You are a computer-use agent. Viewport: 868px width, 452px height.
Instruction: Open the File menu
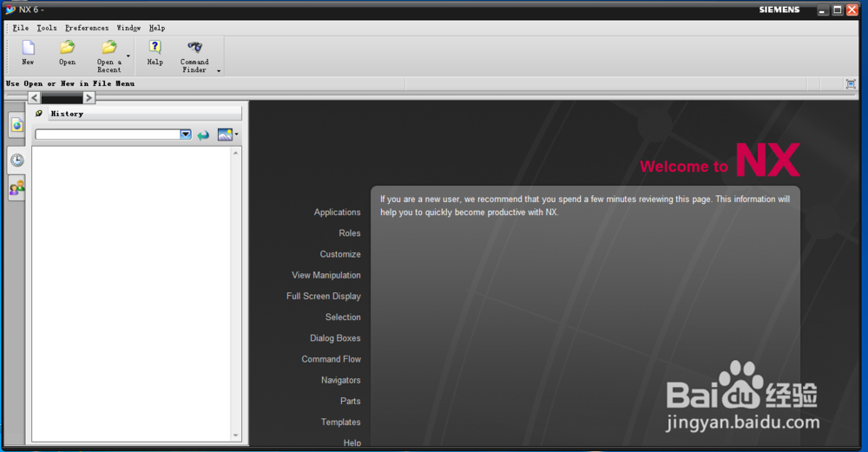coord(21,28)
